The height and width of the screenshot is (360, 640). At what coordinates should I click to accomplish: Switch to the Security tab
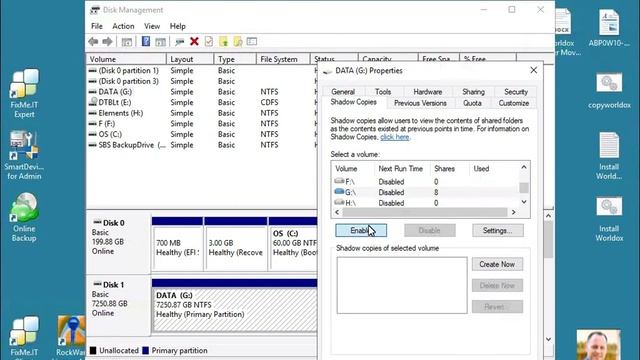pos(516,92)
